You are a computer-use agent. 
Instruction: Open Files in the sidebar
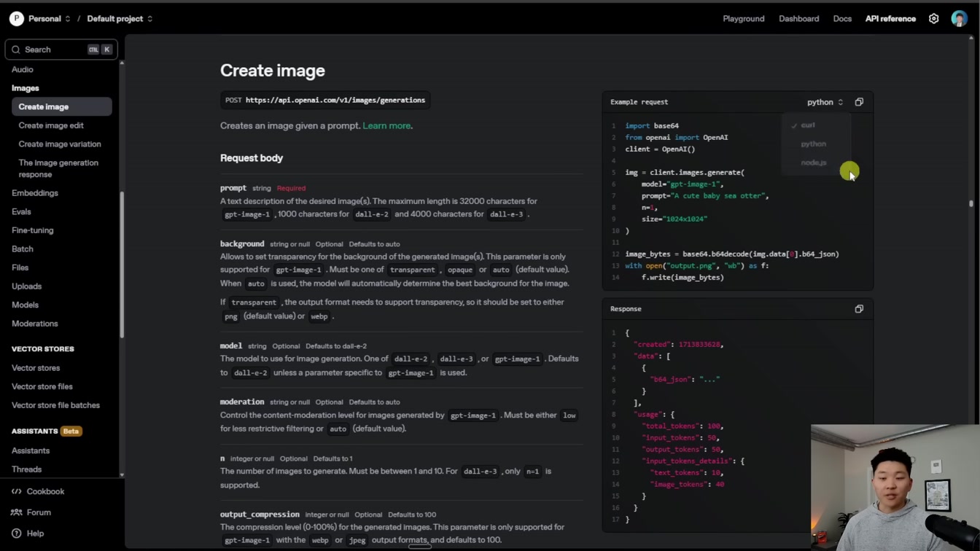tap(20, 267)
